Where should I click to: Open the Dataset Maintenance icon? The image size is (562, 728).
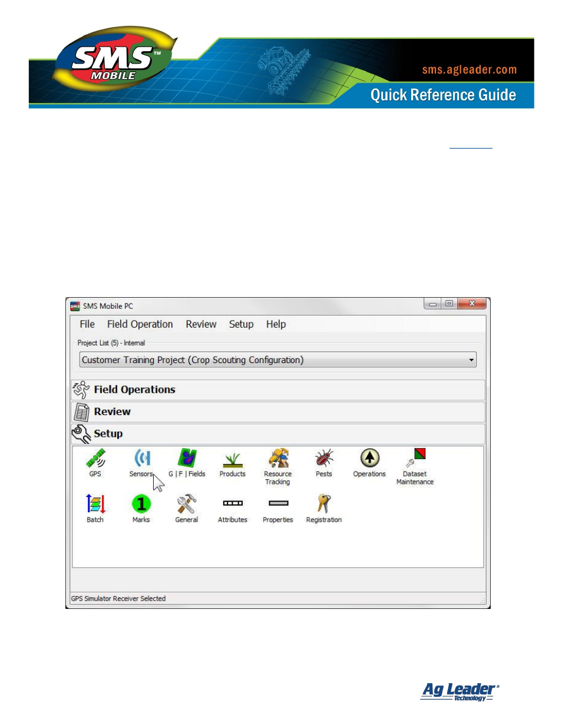[x=415, y=458]
